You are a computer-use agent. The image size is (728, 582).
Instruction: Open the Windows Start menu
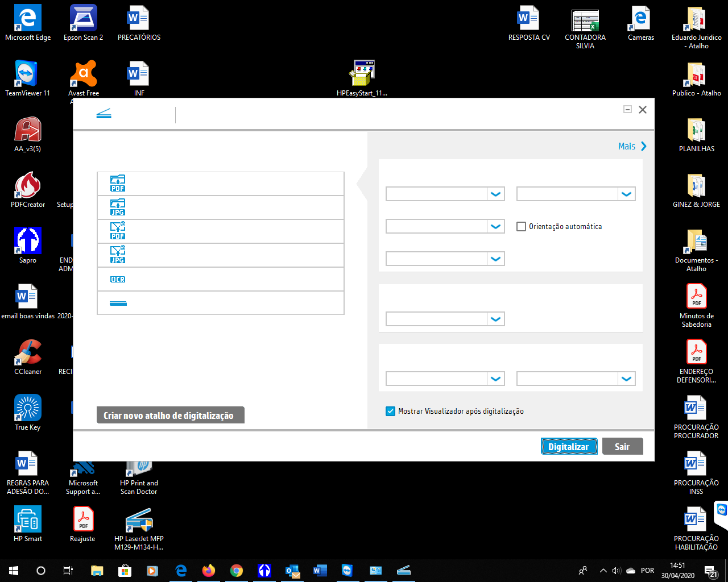(13, 571)
